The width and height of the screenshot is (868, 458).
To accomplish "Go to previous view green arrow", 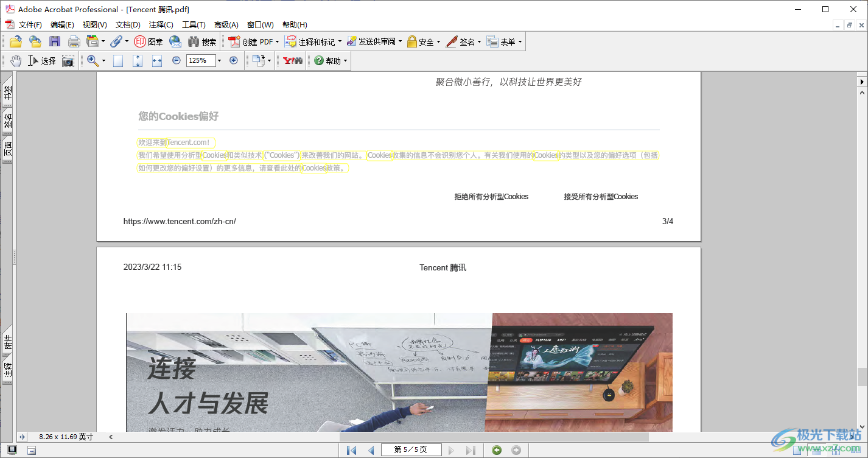I will point(497,450).
